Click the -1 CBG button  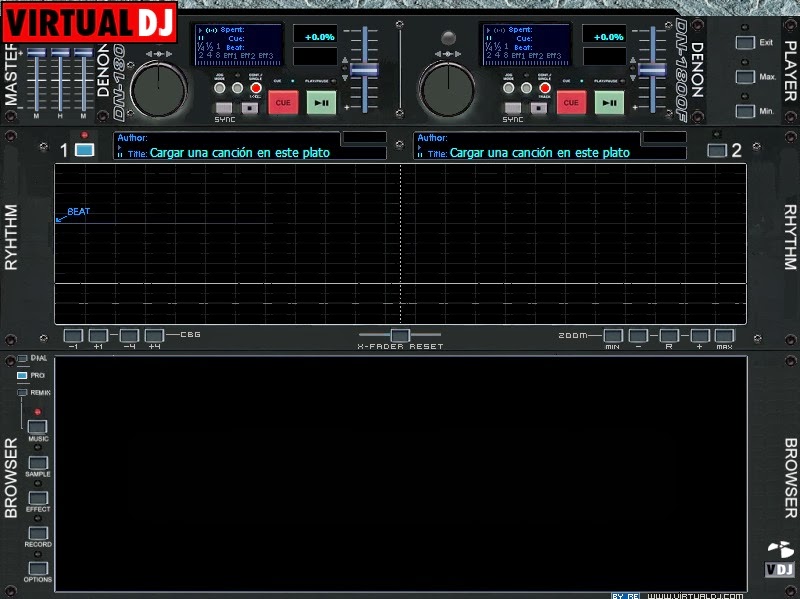click(73, 336)
